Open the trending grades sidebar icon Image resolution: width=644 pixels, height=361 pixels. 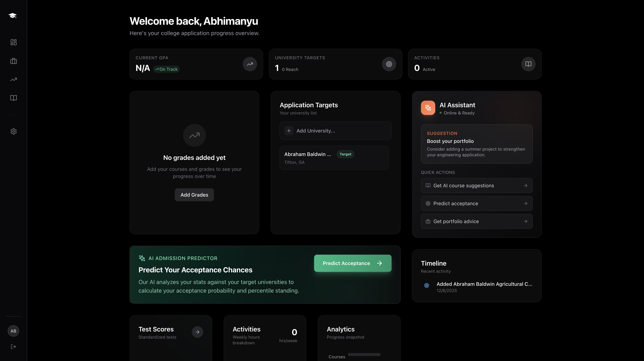click(x=13, y=80)
